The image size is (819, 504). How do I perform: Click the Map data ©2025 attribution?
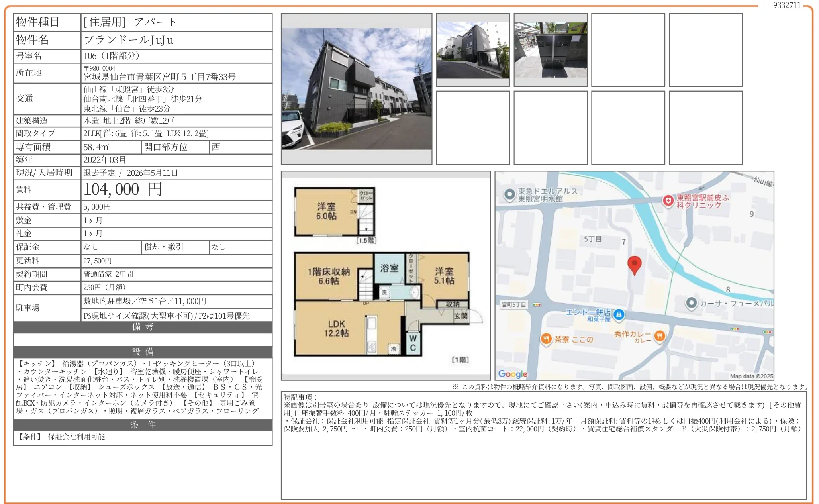[x=751, y=376]
